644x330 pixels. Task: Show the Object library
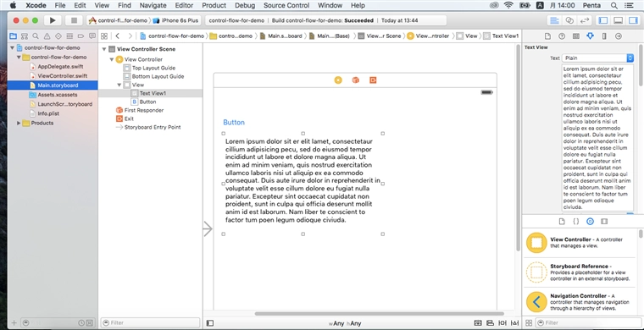pos(591,222)
